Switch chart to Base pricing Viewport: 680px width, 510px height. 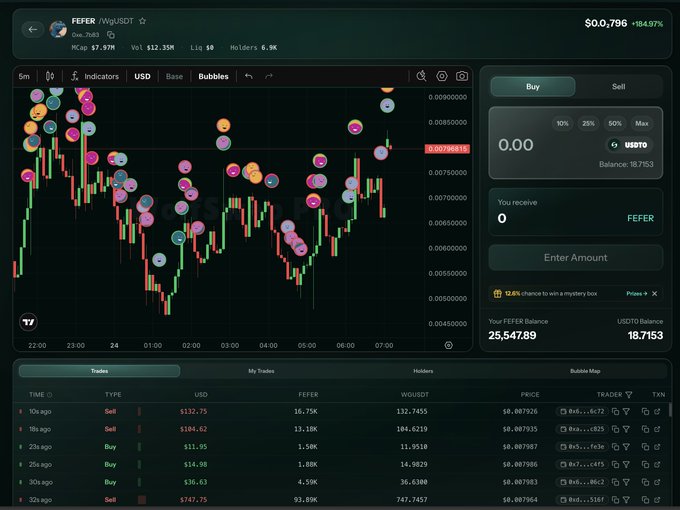click(x=174, y=76)
